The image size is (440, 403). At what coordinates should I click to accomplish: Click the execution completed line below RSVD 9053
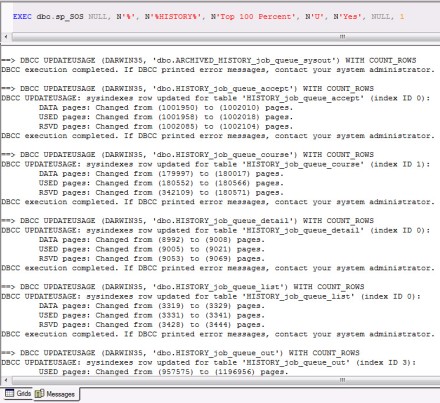pos(218,268)
